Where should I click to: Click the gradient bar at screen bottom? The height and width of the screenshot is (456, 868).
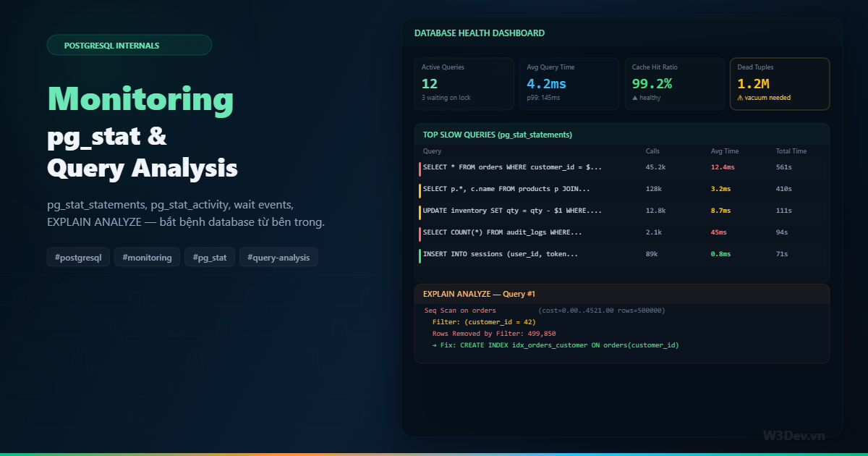click(434, 454)
